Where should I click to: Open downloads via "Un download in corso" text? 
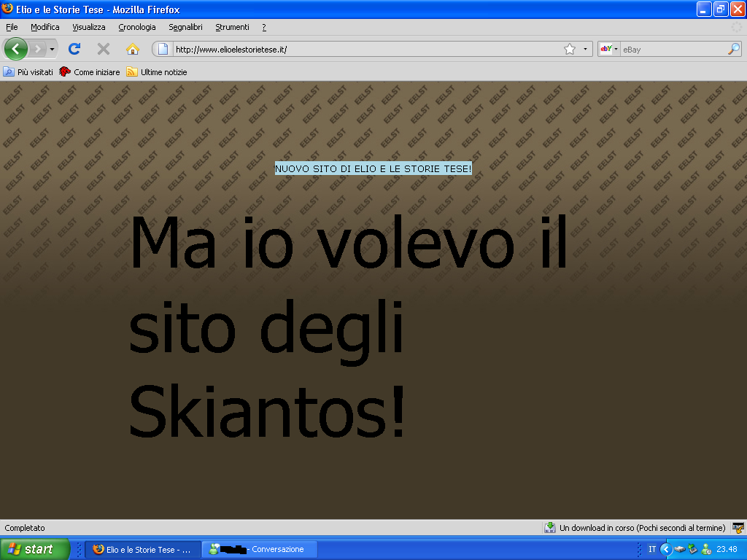[642, 528]
